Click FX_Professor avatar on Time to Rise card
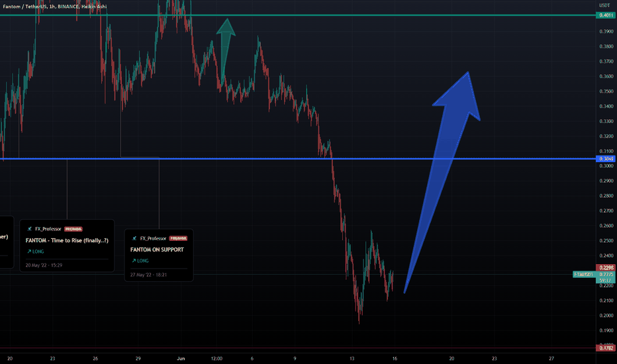The width and height of the screenshot is (617, 364). 30,228
